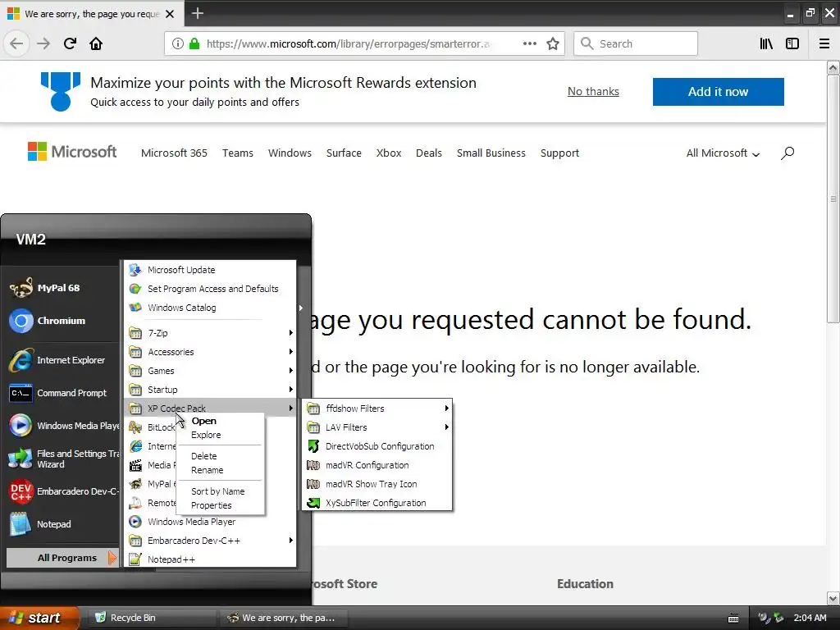
Task: Expand the Startup submenu
Action: 210,390
